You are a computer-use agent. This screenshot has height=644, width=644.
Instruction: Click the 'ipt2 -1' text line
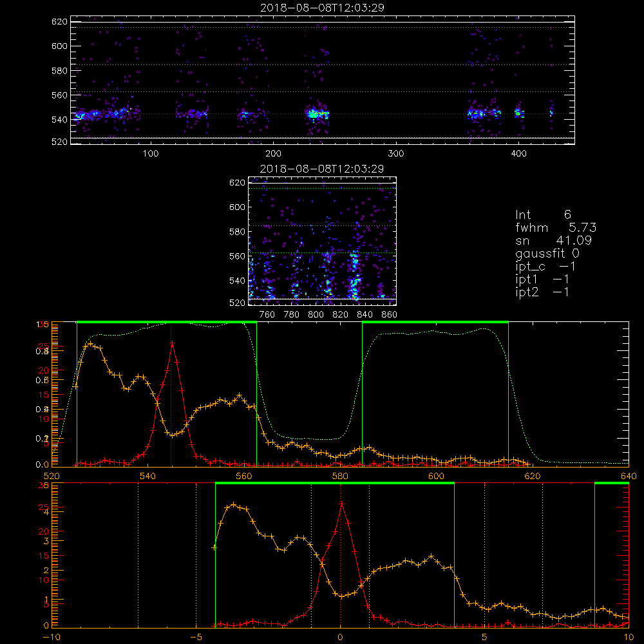pos(542,292)
